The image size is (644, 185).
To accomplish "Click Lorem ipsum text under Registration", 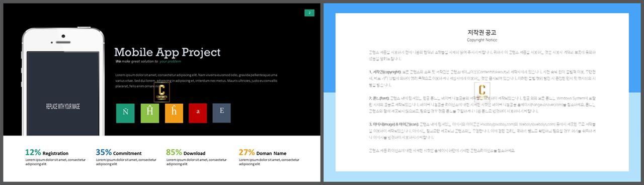I will click(55, 162).
